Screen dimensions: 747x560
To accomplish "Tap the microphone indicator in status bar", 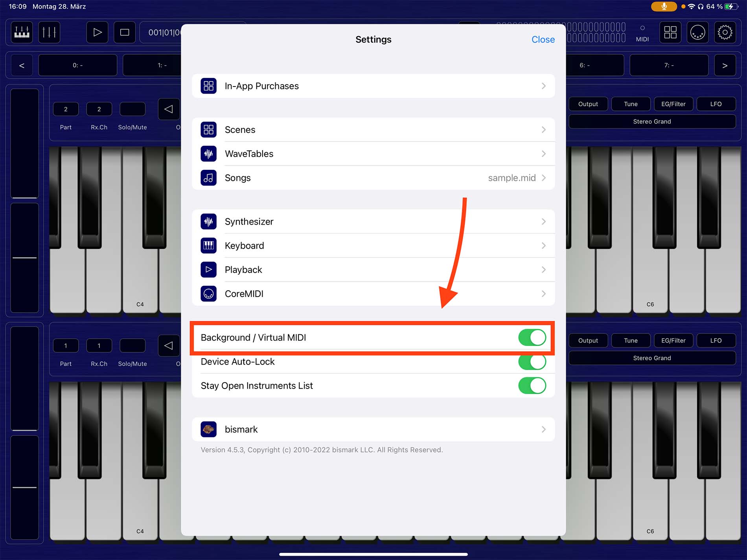I will 664,6.
